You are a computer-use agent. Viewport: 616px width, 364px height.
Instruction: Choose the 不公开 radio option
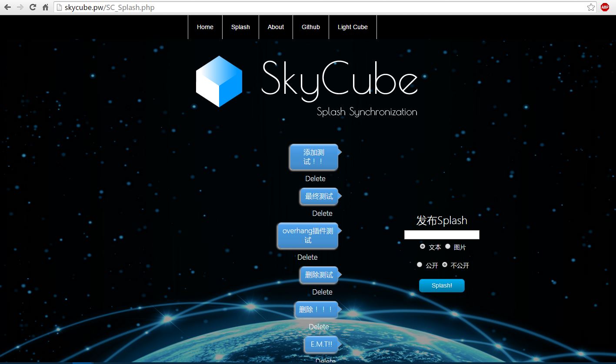coord(445,265)
